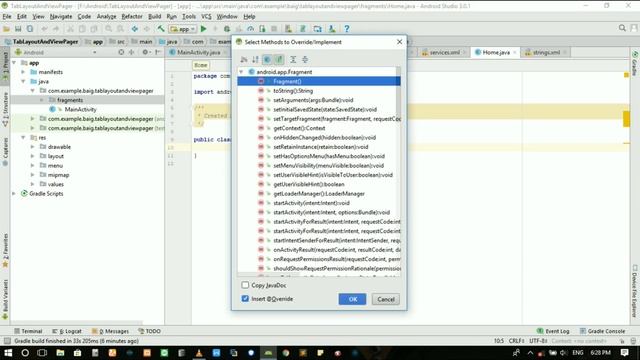640x360 pixels.
Task: Open the VCS menu
Action: 206,16
